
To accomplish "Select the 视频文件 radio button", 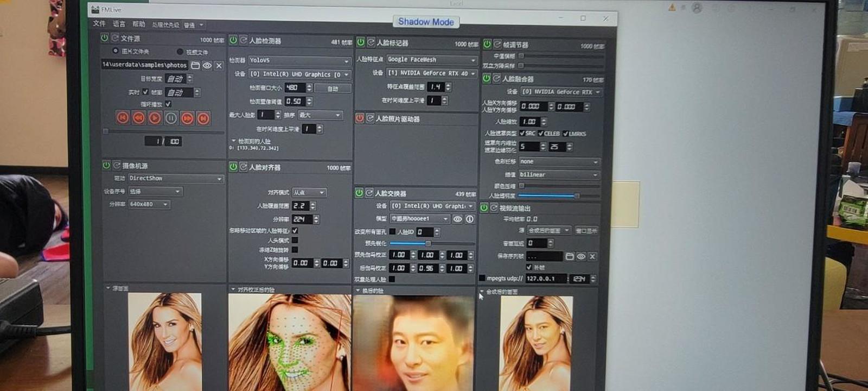I will coord(180,52).
